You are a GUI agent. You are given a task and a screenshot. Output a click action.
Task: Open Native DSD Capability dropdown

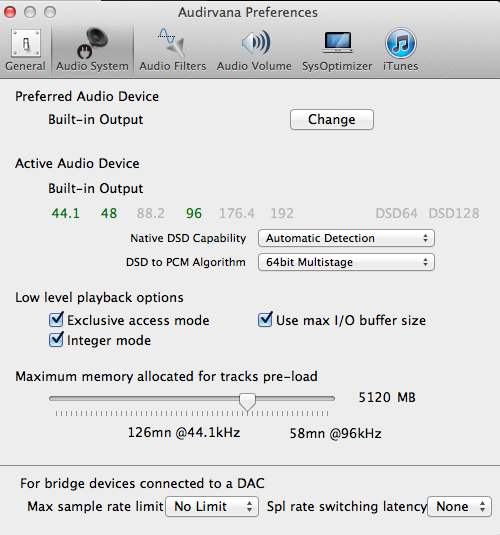346,238
